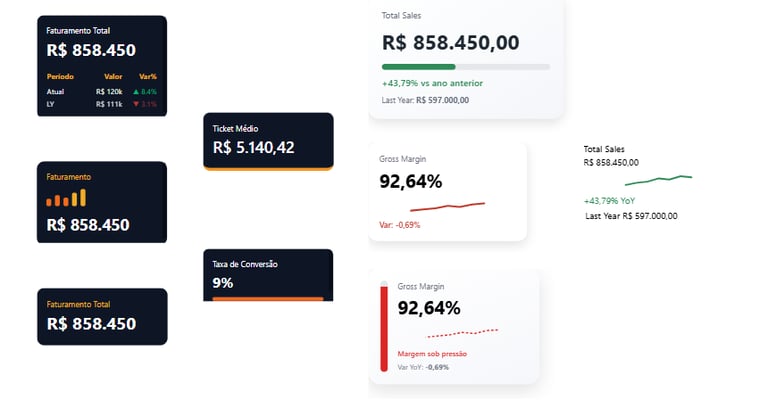The image size is (768, 405).
Task: Click the red vertical indicator bar on Gross Margin card
Action: pyautogui.click(x=384, y=328)
